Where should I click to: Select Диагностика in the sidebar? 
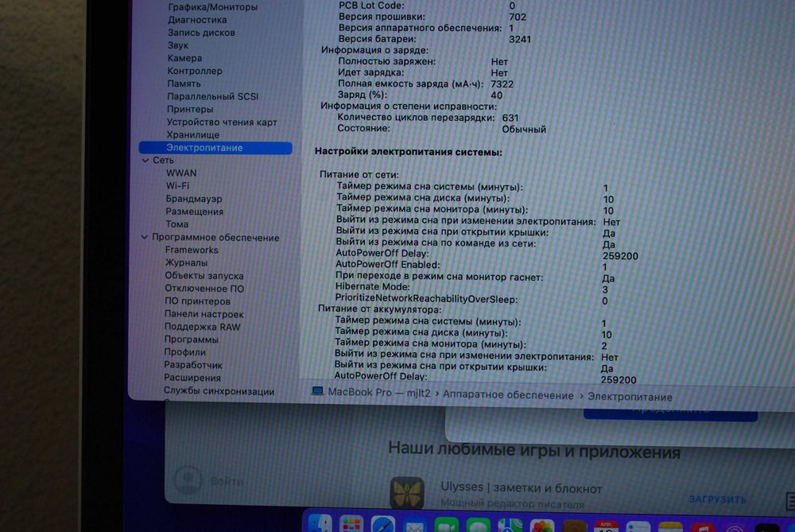point(197,20)
